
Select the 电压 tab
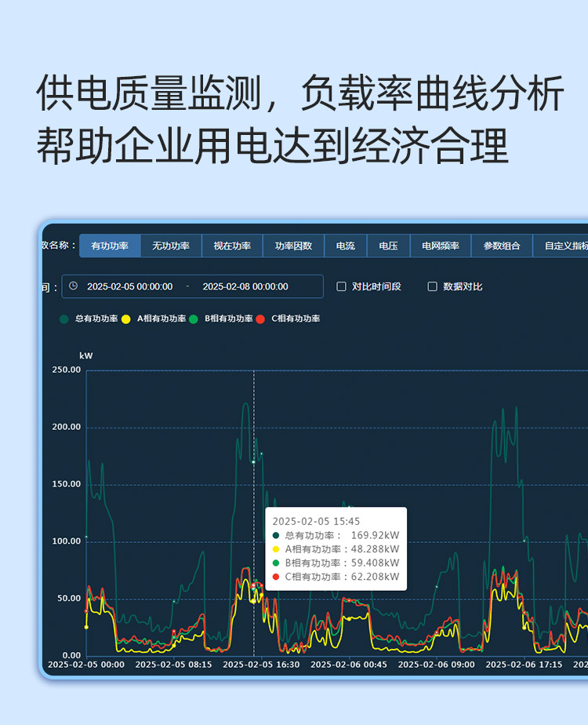[388, 246]
